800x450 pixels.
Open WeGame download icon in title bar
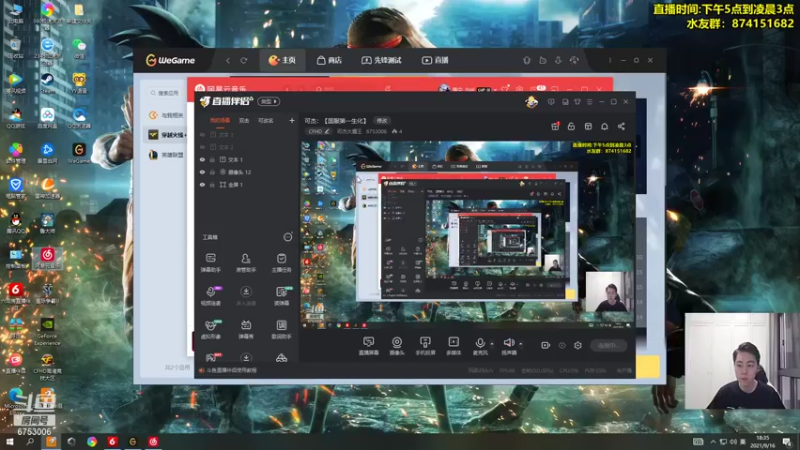coord(558,60)
